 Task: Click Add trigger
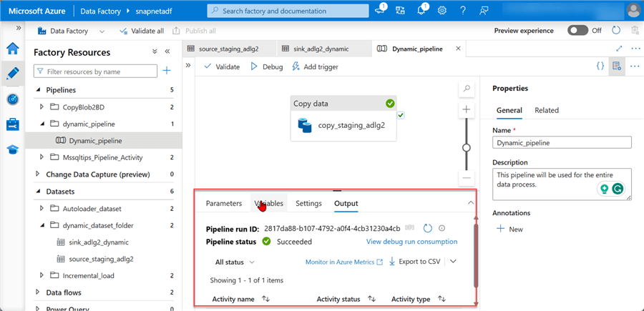(x=315, y=66)
